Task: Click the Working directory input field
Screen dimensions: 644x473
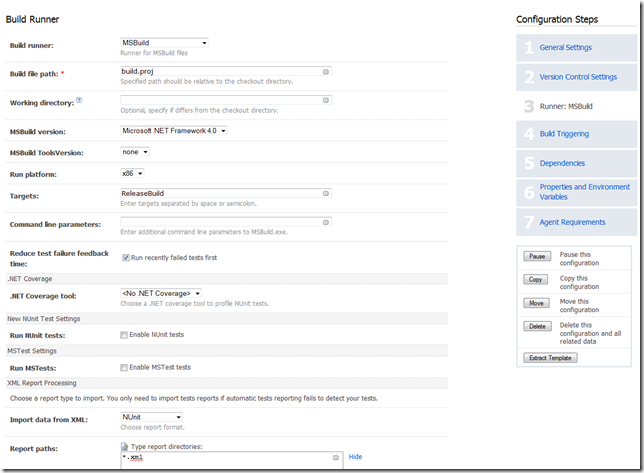Action: pos(225,100)
